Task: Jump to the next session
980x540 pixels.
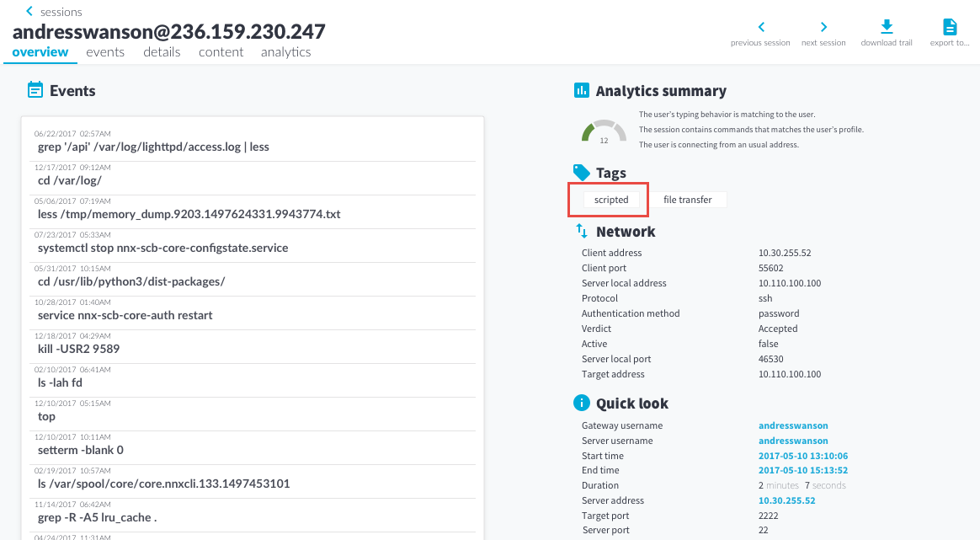Action: (823, 28)
